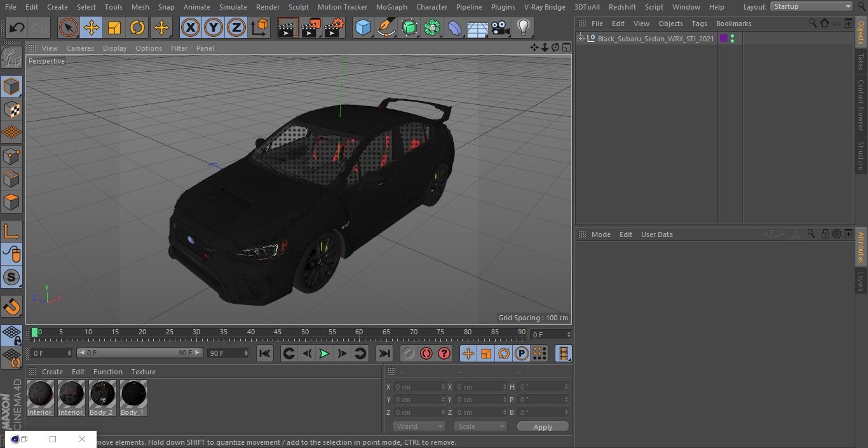Render the current view icon

tap(288, 27)
